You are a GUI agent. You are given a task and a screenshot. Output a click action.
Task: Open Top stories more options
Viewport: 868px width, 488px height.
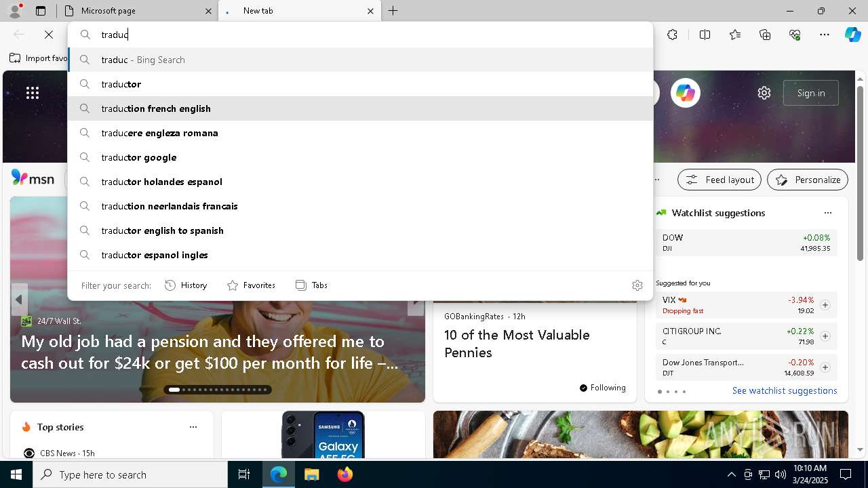click(193, 427)
